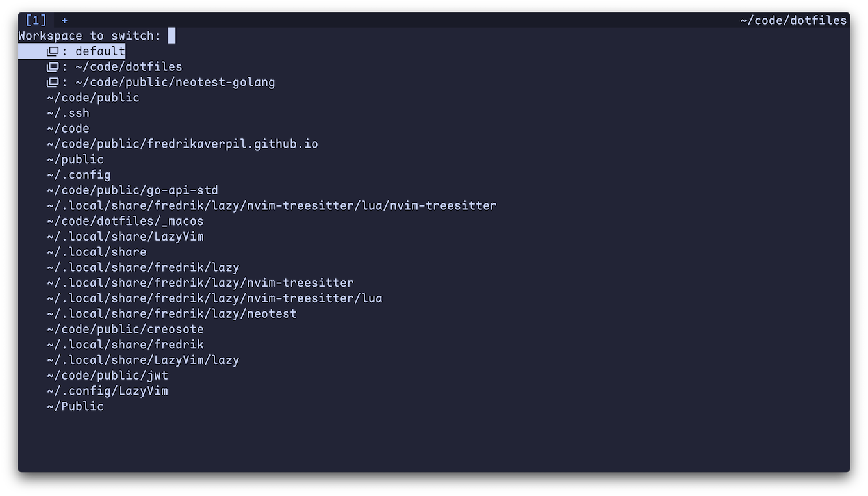Open the ~/code/public/creosote workspace entry

click(x=125, y=329)
